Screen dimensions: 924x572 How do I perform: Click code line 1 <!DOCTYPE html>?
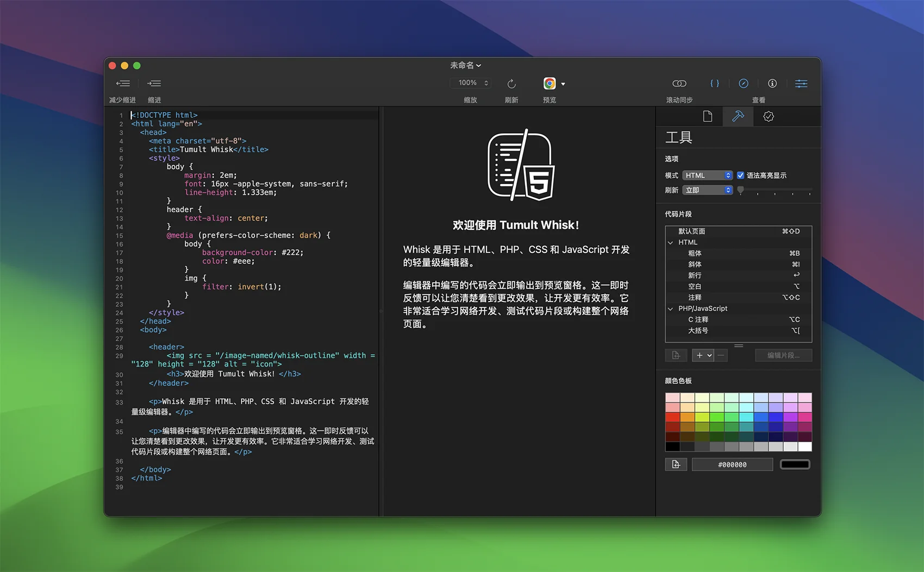tap(165, 115)
